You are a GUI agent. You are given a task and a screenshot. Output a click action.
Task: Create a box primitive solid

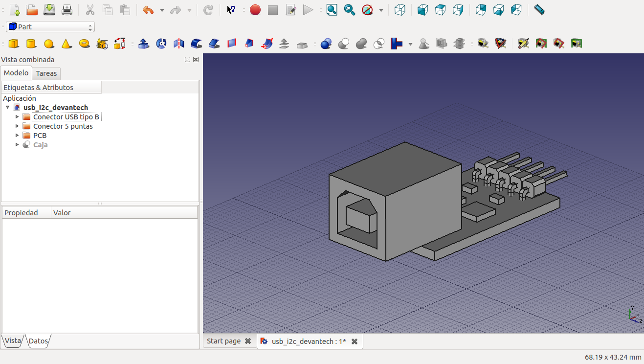pyautogui.click(x=14, y=44)
